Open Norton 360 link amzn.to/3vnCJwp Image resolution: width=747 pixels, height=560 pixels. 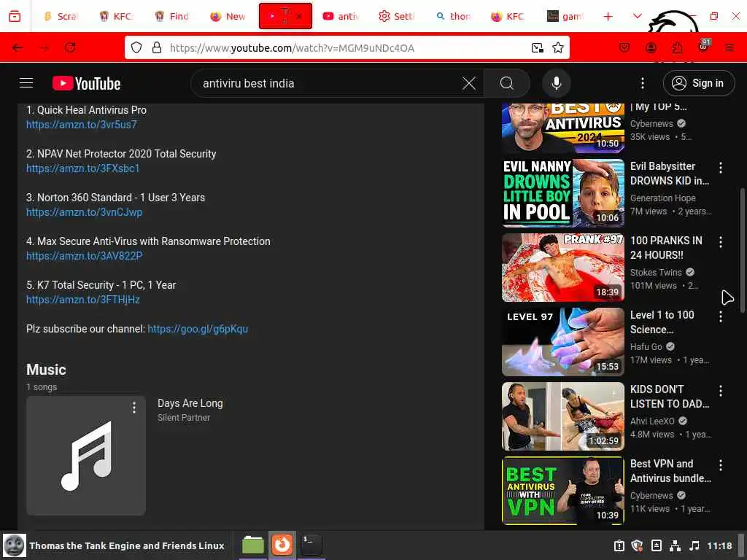pyautogui.click(x=85, y=212)
